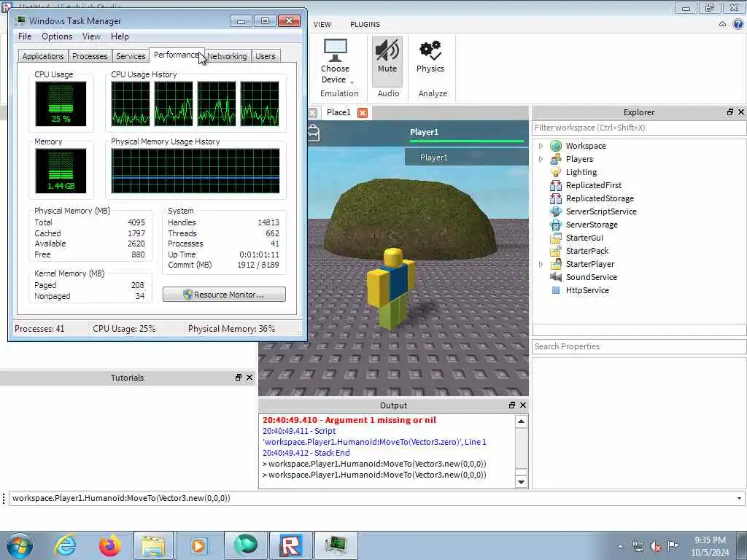The height and width of the screenshot is (560, 747).
Task: Switch to the Networking tab in Task Manager
Action: coord(228,56)
